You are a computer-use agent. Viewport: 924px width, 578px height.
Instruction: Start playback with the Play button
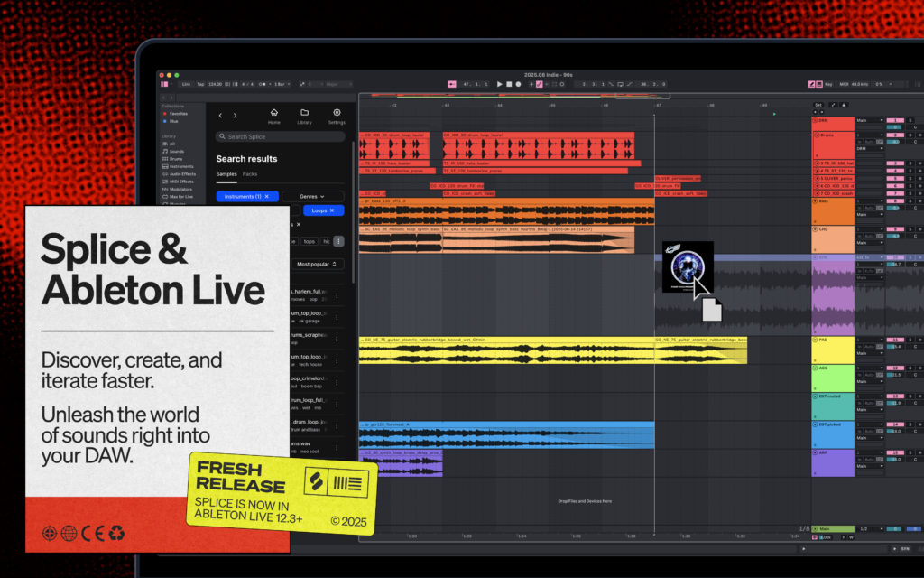pos(499,83)
